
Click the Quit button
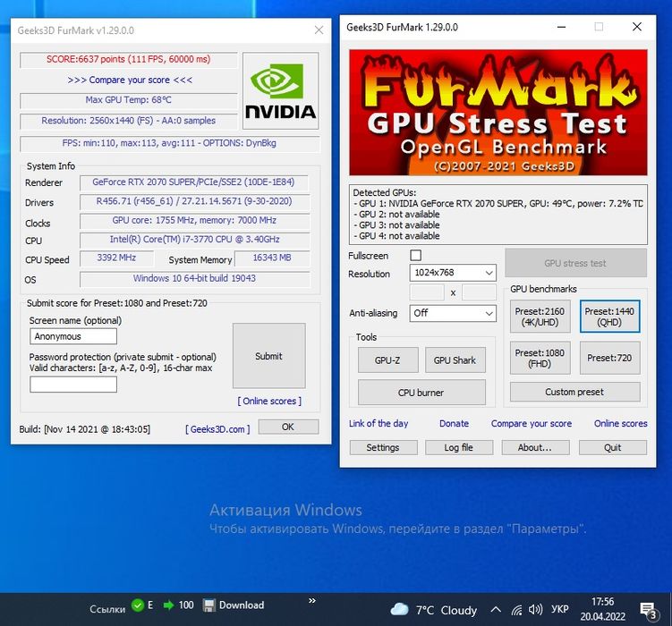(x=612, y=447)
